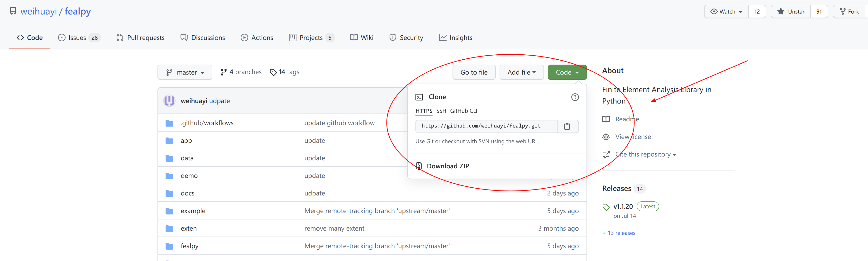View the 91 stargazers count

click(819, 11)
